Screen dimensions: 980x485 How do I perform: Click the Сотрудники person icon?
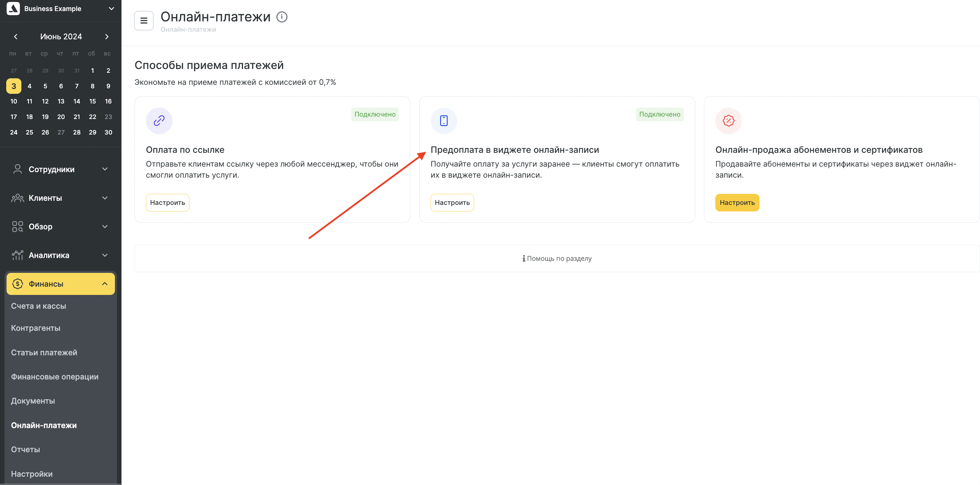point(18,169)
